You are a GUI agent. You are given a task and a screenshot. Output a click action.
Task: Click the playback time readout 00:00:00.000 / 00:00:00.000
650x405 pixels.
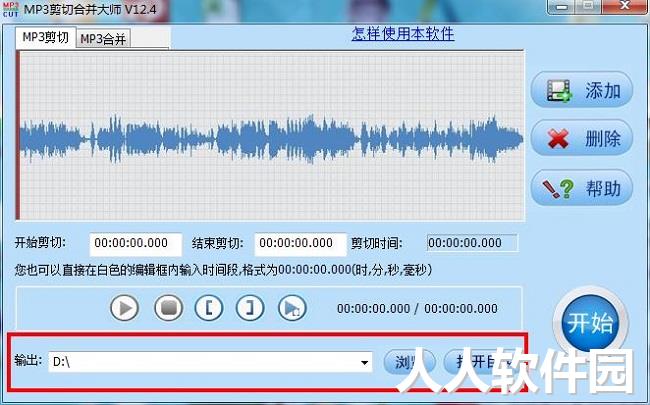point(417,309)
